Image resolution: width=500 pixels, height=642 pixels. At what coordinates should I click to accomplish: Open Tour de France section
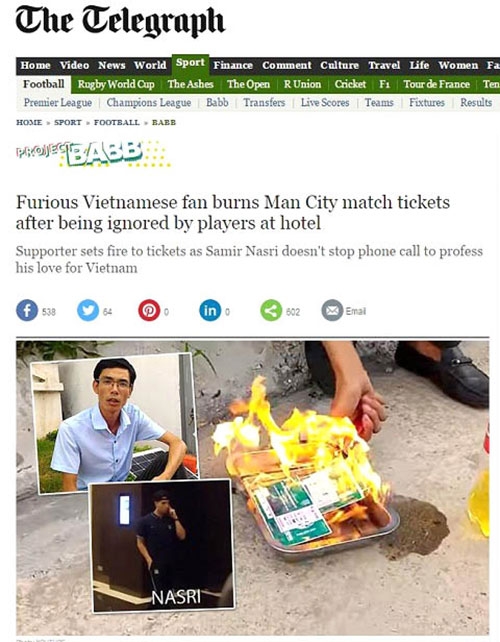tap(437, 84)
